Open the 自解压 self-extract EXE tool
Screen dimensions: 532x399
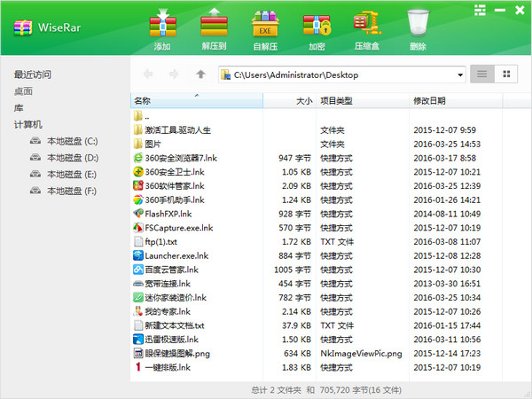click(265, 23)
